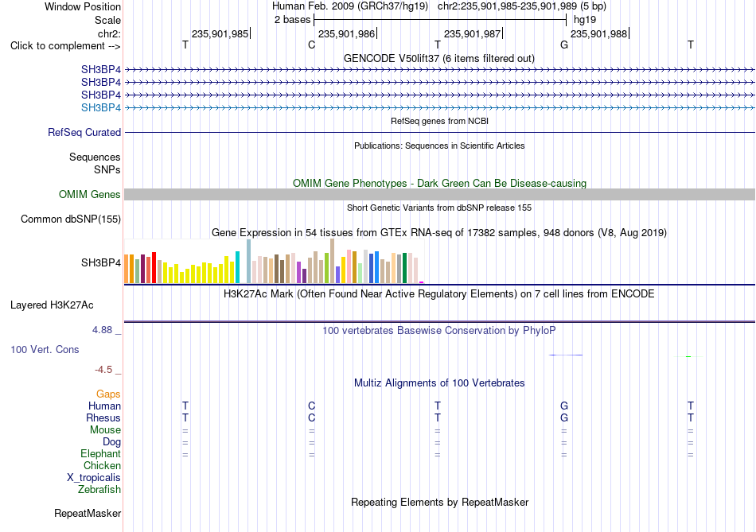Select the Window Position track label

tap(83, 6)
